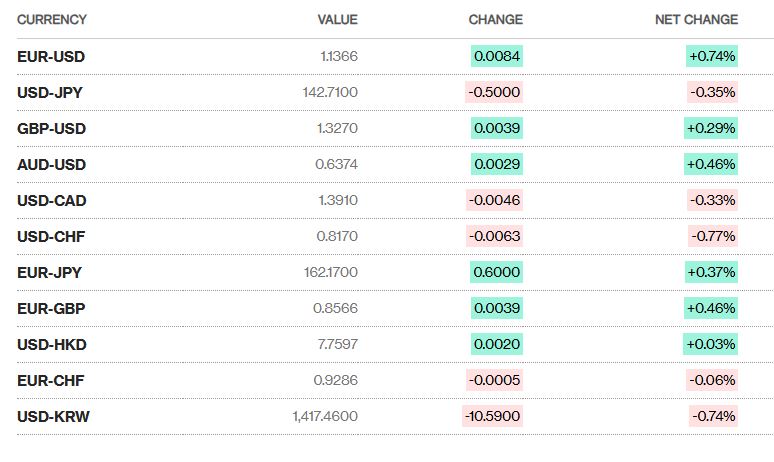
Task: Open the USD-KRW quote page
Action: tap(53, 417)
